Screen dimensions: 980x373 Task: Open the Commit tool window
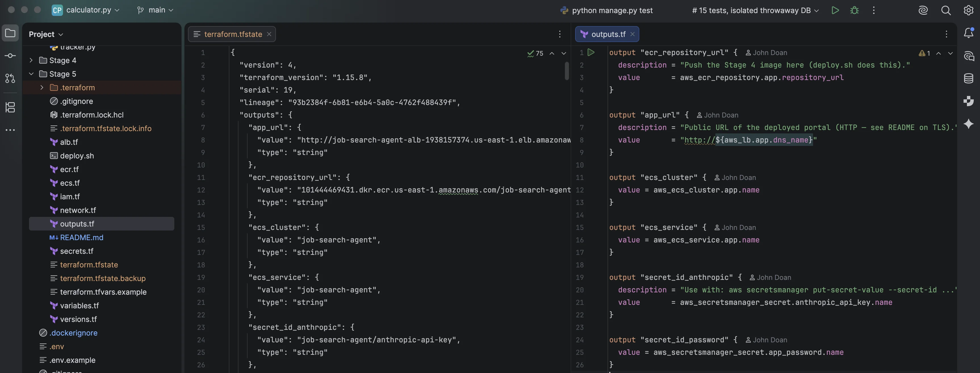[10, 56]
